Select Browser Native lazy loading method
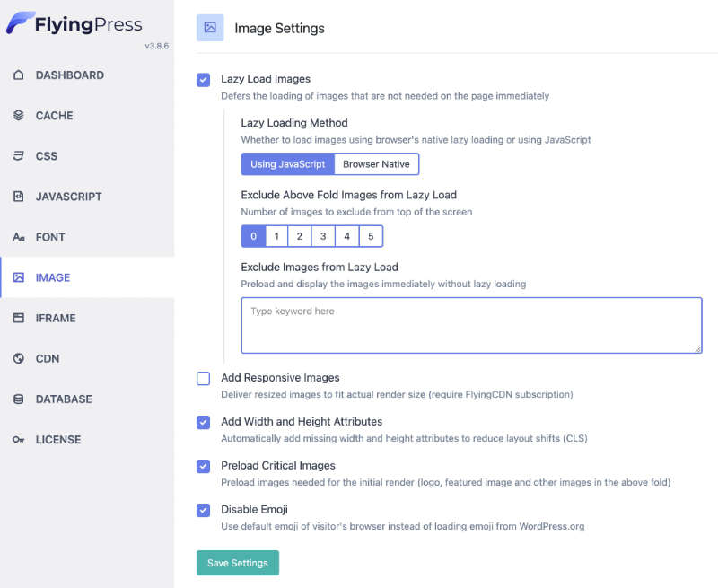The height and width of the screenshot is (588, 718). point(376,164)
